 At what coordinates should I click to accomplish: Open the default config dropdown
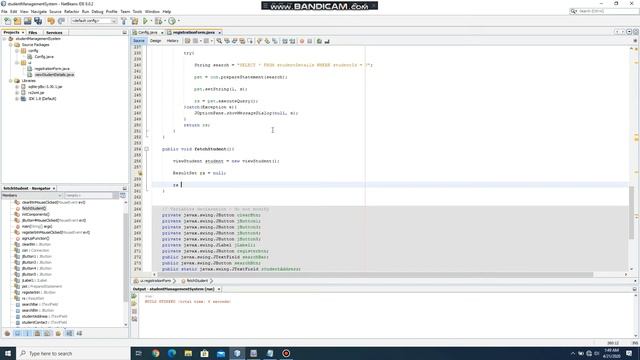(x=94, y=21)
